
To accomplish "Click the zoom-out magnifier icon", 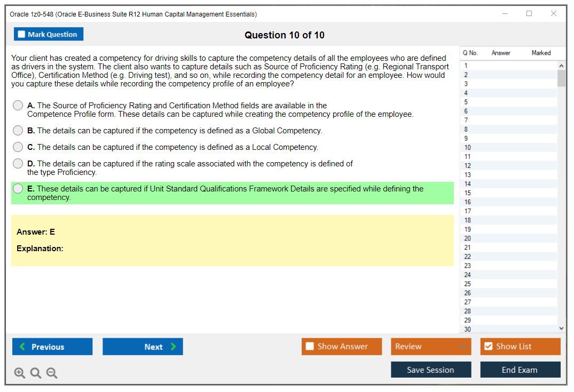I will pyautogui.click(x=52, y=373).
